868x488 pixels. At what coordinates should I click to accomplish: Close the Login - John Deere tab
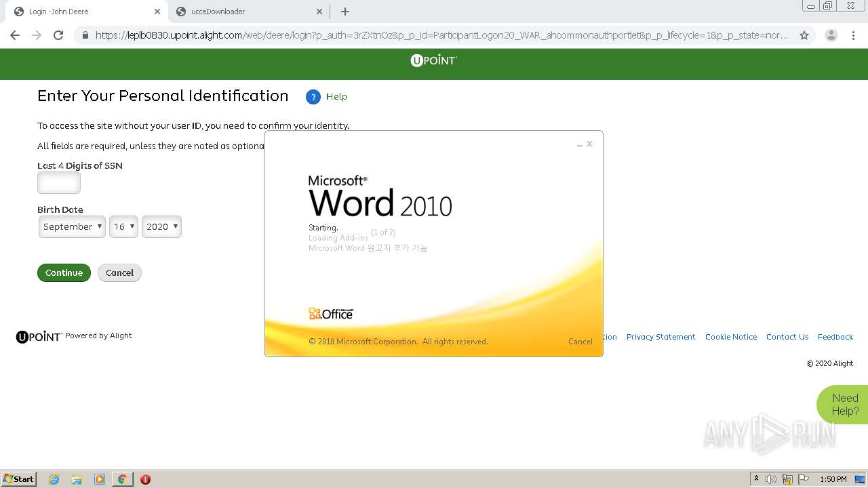157,12
